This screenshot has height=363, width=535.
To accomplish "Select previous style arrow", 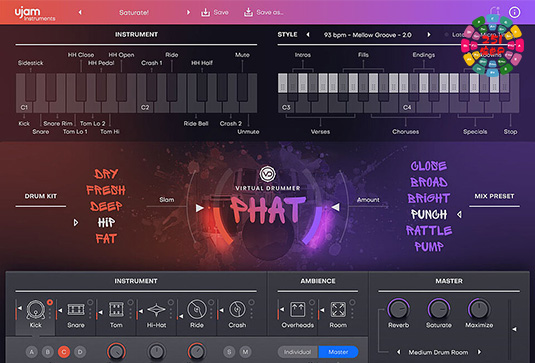I will coord(308,34).
